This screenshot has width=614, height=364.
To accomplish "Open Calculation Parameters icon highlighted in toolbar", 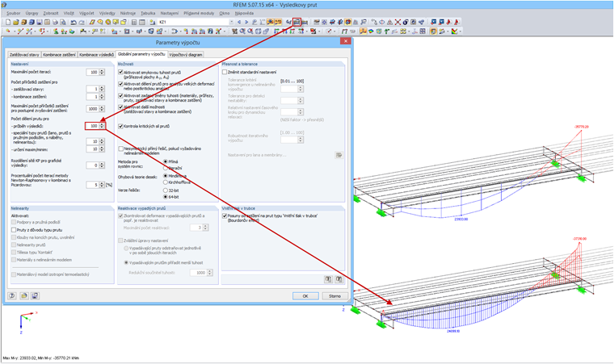I will pos(296,23).
